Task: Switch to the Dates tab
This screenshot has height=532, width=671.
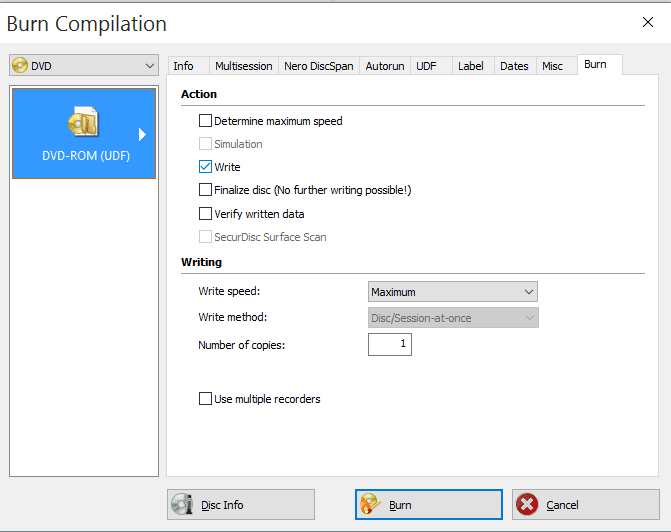Action: (x=515, y=66)
